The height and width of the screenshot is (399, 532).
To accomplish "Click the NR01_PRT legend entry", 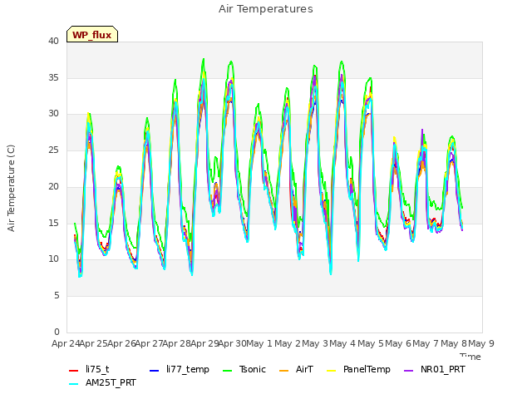I will 435,369.
